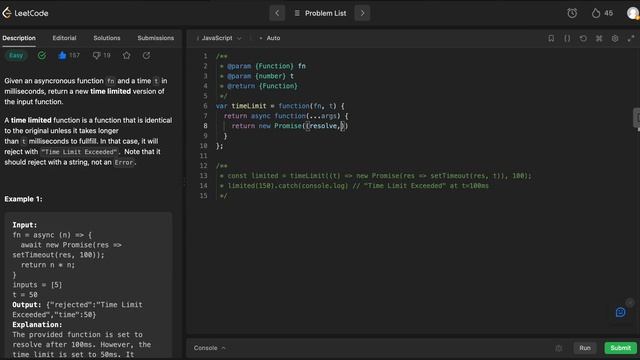Click line number 8 in the gutter
640x360 pixels.
coord(205,126)
